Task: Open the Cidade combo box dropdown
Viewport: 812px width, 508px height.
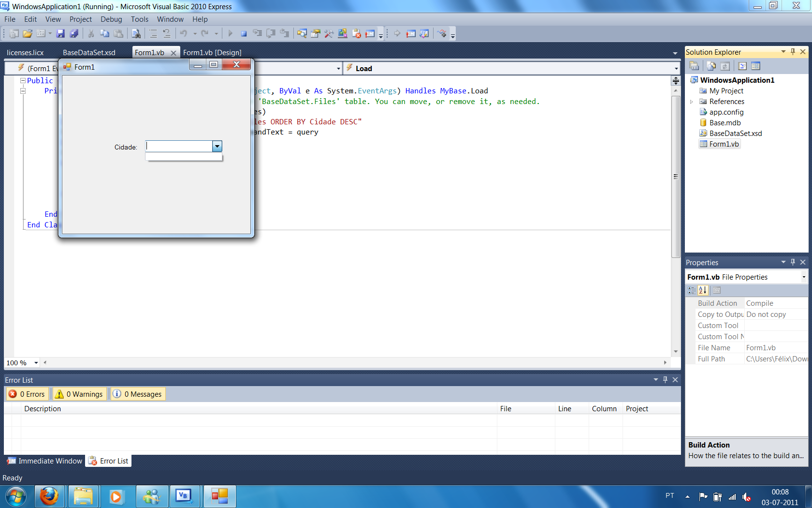Action: click(x=217, y=147)
